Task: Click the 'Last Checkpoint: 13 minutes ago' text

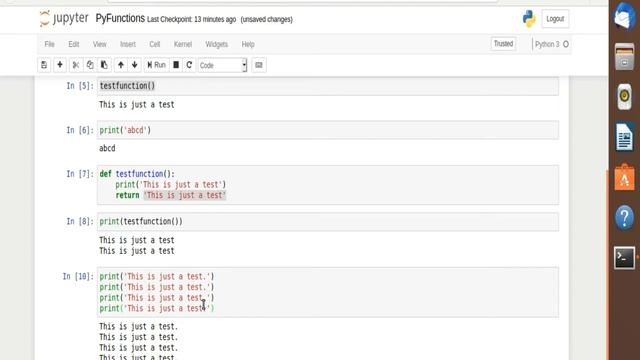Action: tap(191, 20)
